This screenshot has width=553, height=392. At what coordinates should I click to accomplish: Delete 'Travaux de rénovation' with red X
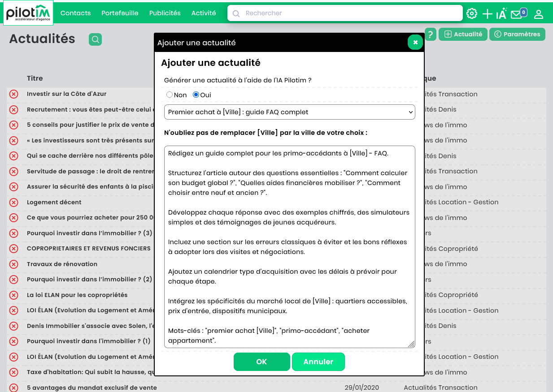[13, 264]
